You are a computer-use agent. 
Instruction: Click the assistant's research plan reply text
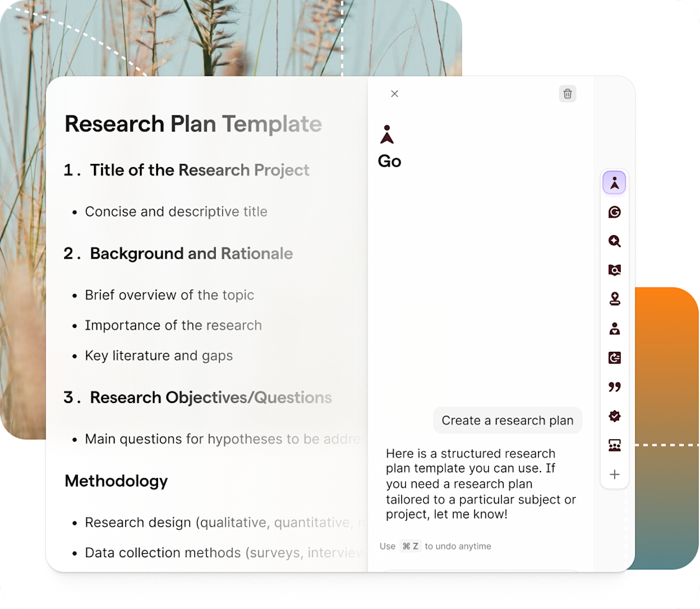click(480, 483)
